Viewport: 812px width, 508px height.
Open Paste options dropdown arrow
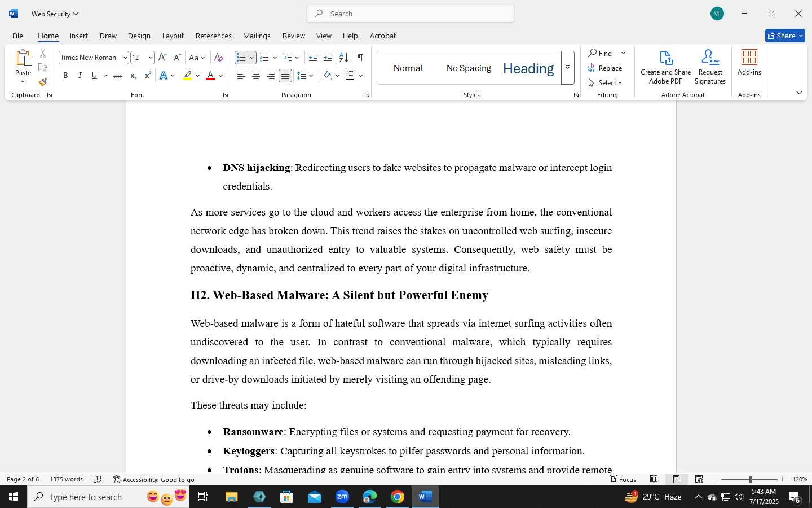[x=23, y=82]
